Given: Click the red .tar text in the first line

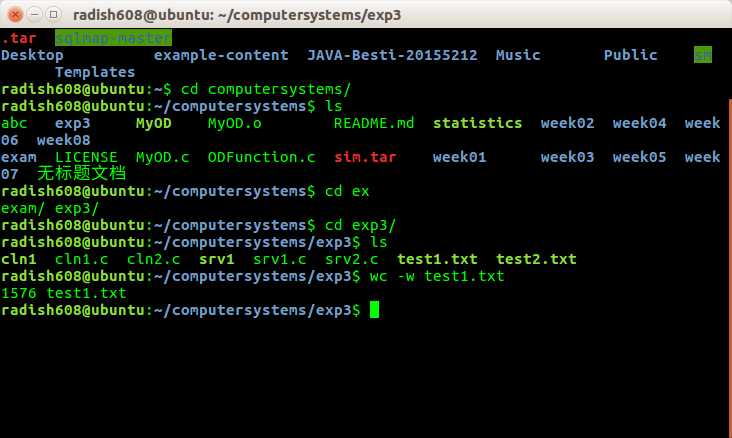Looking at the screenshot, I should coord(19,38).
